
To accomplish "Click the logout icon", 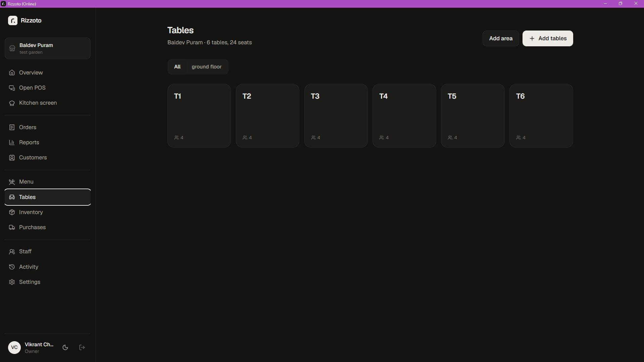I will click(82, 348).
